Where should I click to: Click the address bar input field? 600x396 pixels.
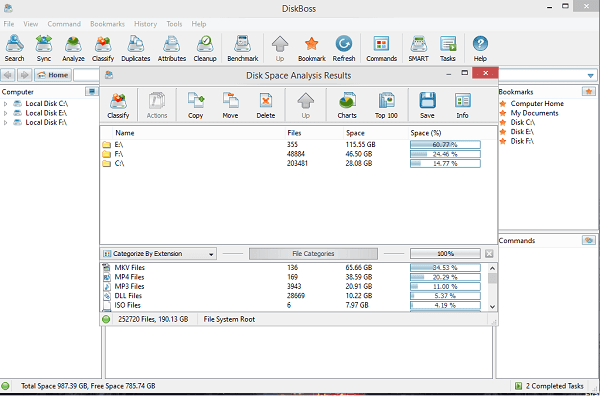[86, 75]
